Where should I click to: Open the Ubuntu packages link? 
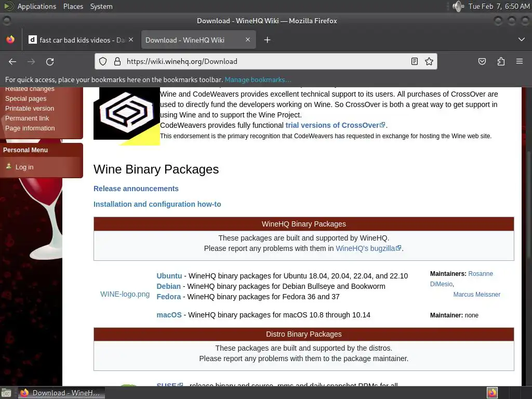coord(169,276)
